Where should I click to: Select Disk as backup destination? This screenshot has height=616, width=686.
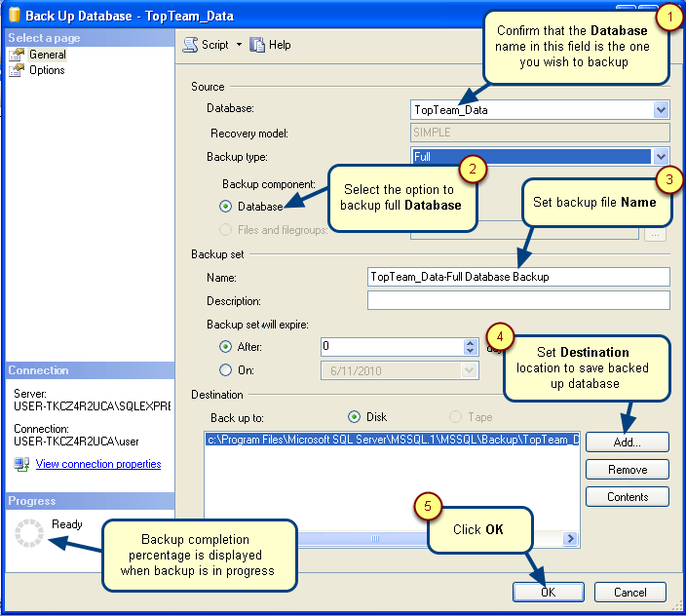[355, 417]
